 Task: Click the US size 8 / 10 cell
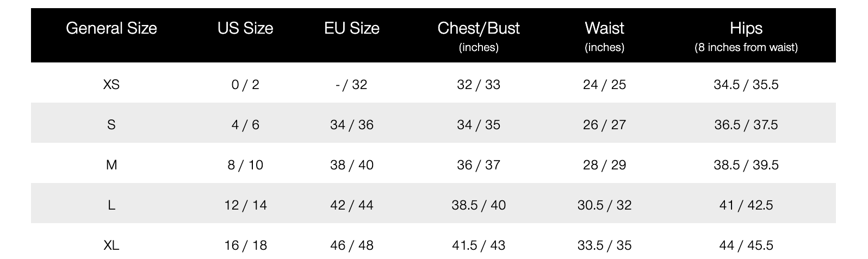[245, 165]
